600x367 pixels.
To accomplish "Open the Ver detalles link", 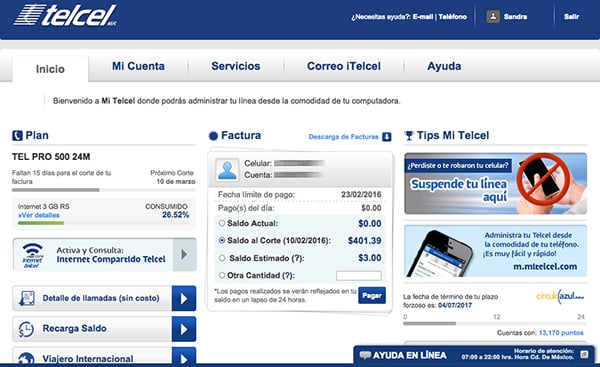I will [39, 215].
